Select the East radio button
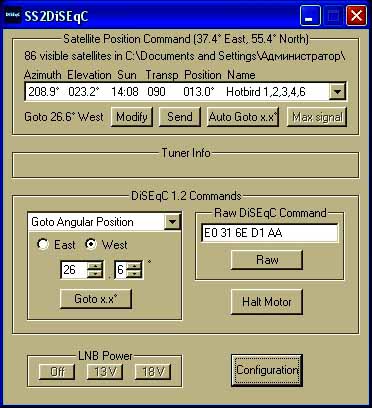The height and width of the screenshot is (408, 372). point(43,245)
